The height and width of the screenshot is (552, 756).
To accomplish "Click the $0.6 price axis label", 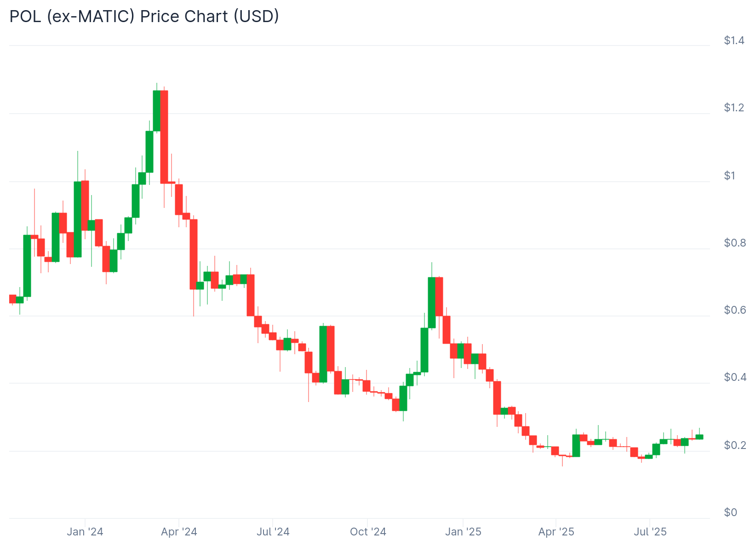I will click(735, 310).
